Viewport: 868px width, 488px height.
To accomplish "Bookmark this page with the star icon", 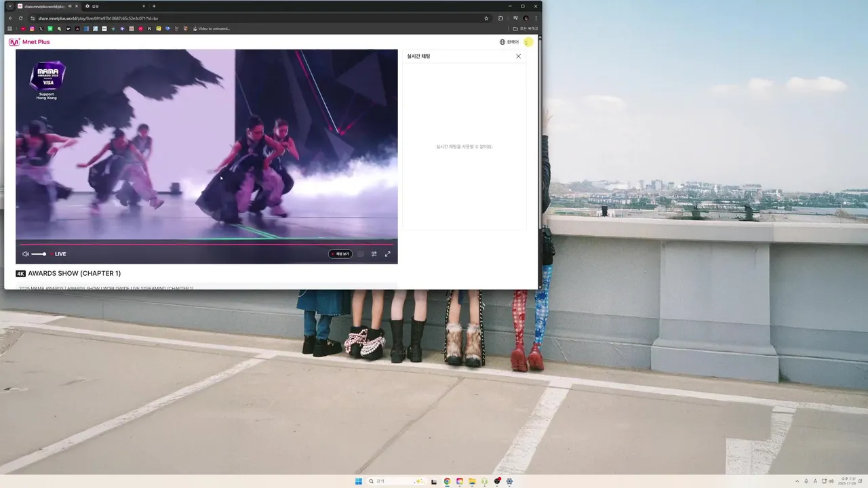I will [486, 18].
